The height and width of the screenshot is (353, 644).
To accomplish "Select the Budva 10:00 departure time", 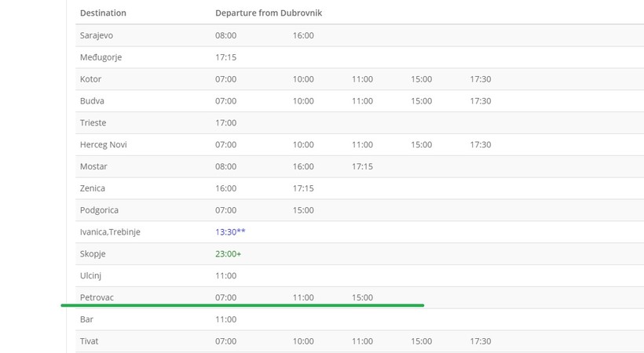I will click(303, 100).
